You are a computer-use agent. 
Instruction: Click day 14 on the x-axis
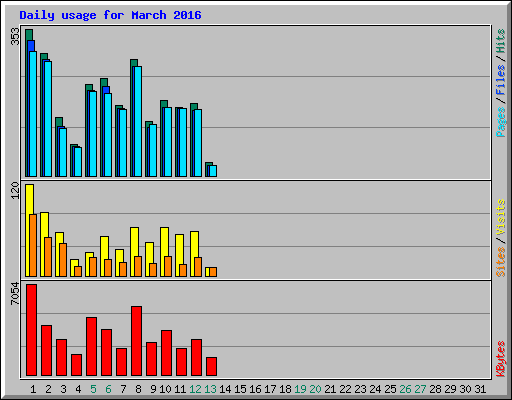click(x=225, y=389)
